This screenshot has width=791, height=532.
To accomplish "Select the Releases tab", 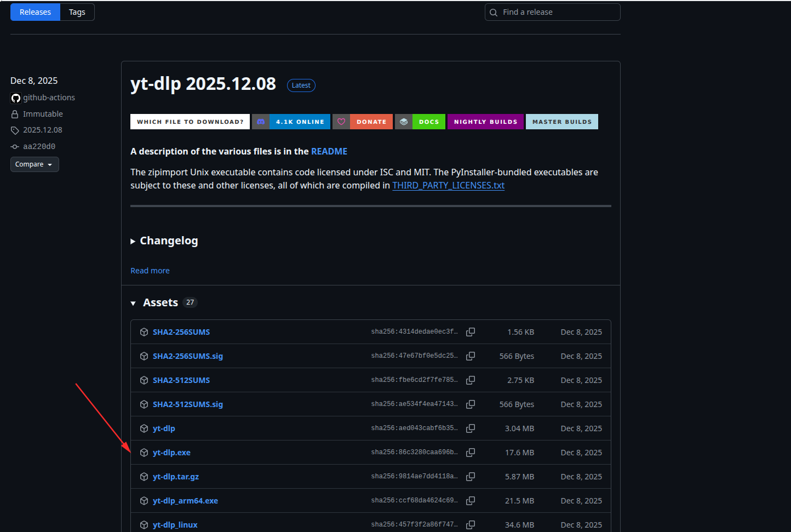I will click(x=35, y=12).
